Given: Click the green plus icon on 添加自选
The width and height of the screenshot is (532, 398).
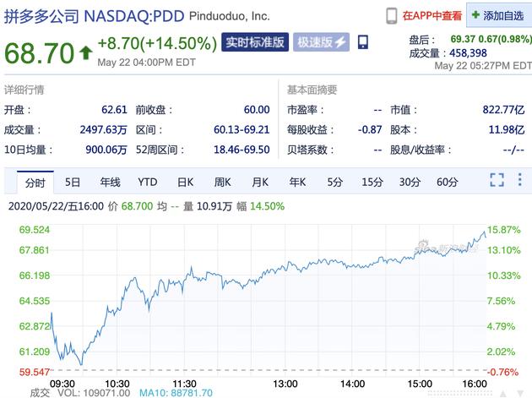Looking at the screenshot, I should (475, 14).
